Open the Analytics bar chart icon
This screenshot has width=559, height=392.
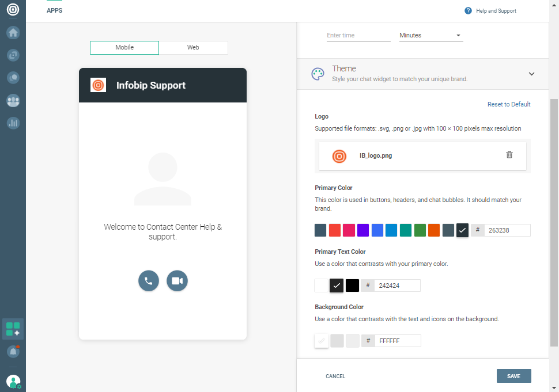13,123
